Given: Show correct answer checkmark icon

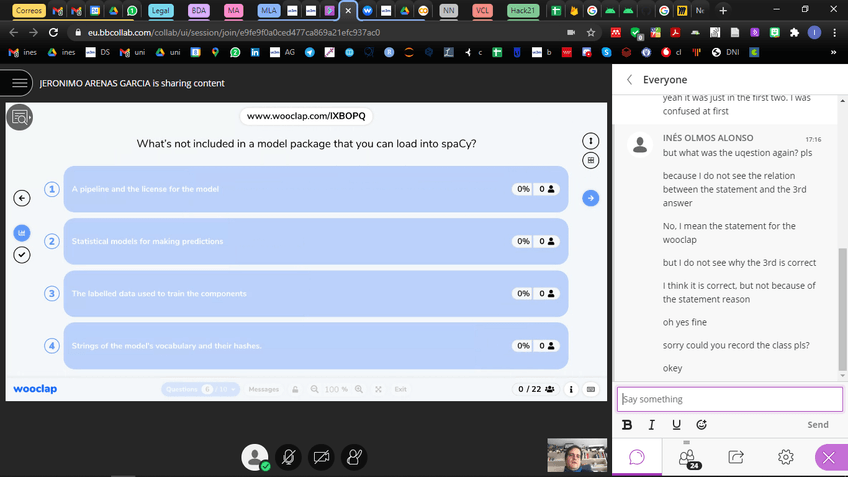Looking at the screenshot, I should coord(22,255).
